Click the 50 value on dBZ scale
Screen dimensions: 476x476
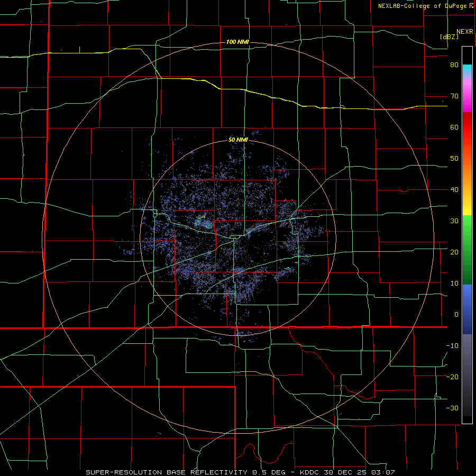[454, 159]
